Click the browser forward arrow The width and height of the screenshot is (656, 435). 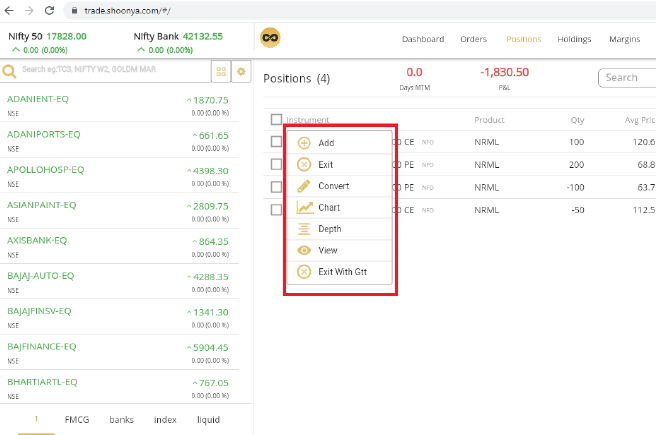point(29,10)
